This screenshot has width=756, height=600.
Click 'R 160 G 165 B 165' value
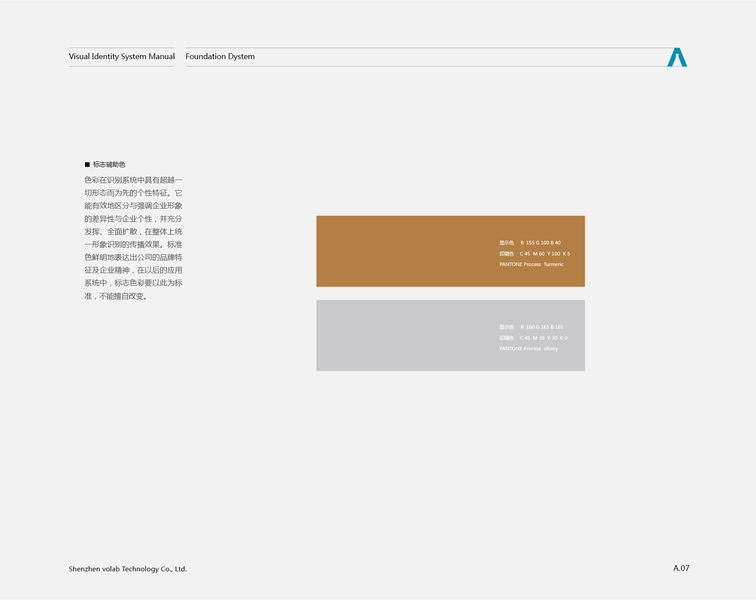tap(542, 327)
